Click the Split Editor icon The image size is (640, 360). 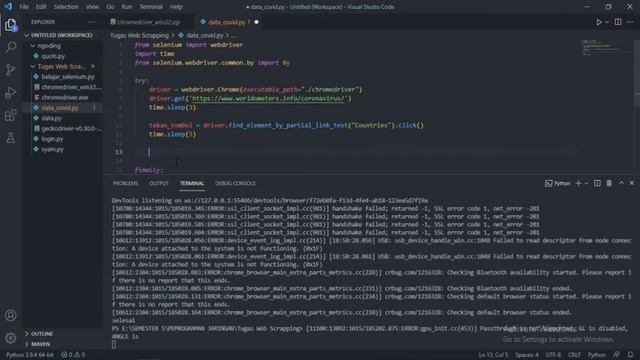click(618, 22)
